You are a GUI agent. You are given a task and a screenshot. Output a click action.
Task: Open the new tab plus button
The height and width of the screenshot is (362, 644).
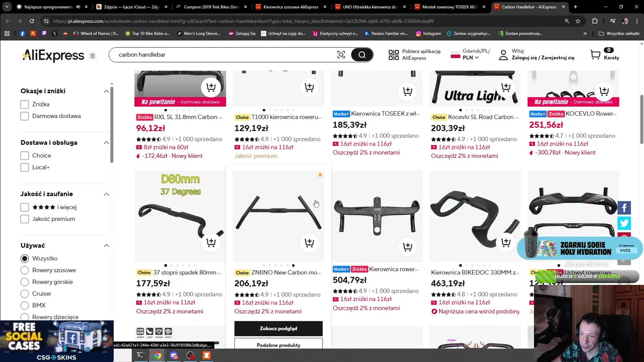[x=576, y=7]
